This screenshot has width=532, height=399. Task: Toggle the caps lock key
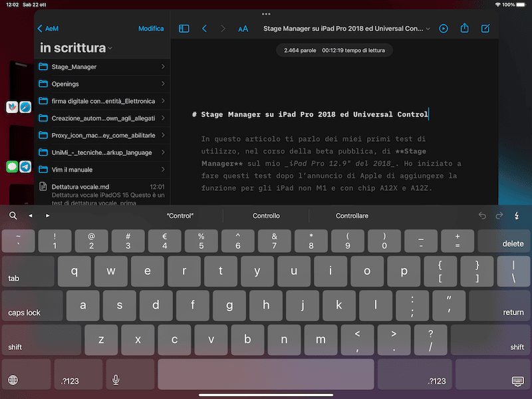32,305
